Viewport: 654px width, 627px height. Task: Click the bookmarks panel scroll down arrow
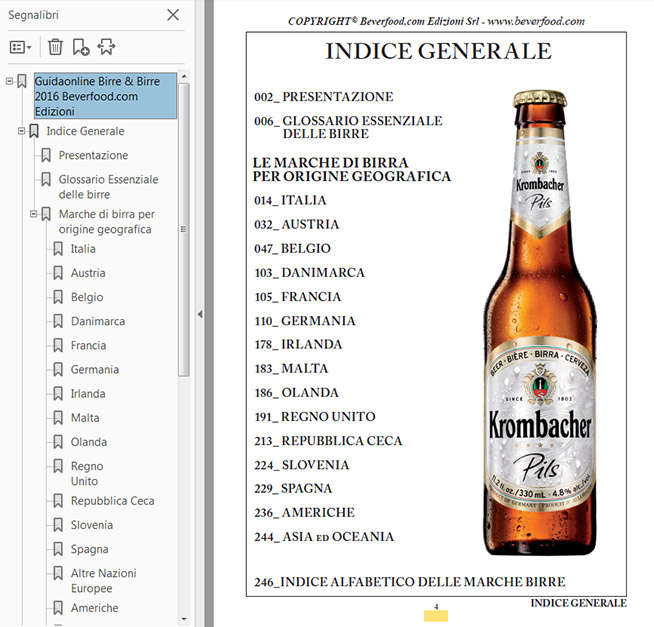184,619
